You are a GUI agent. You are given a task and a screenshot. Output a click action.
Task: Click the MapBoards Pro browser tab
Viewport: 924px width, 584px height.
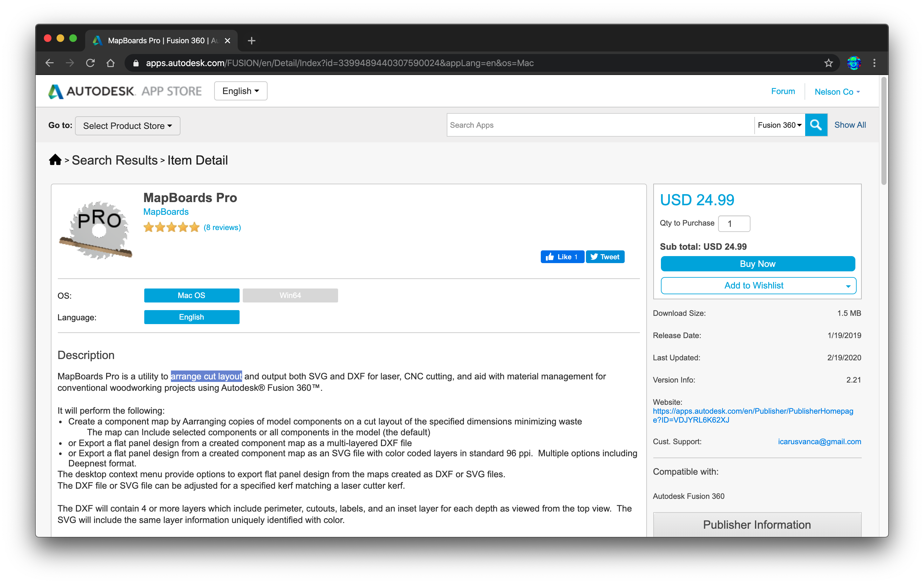(161, 41)
